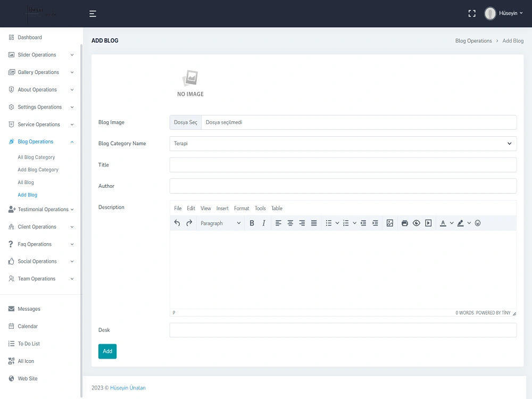Open All Blog submenu item
The image size is (532, 399).
point(26,182)
